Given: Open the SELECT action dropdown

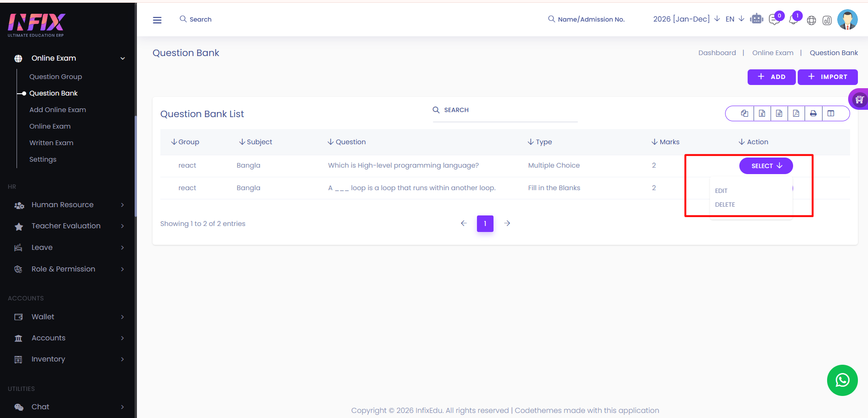Looking at the screenshot, I should pyautogui.click(x=766, y=166).
